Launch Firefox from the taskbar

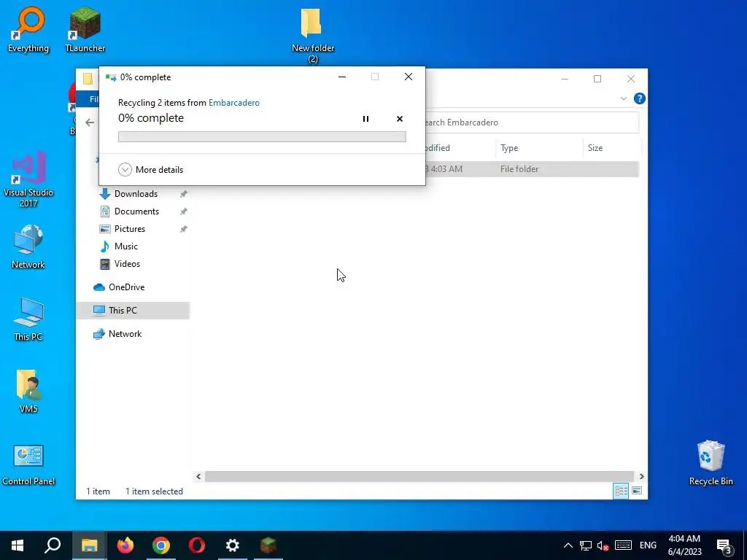(x=125, y=545)
